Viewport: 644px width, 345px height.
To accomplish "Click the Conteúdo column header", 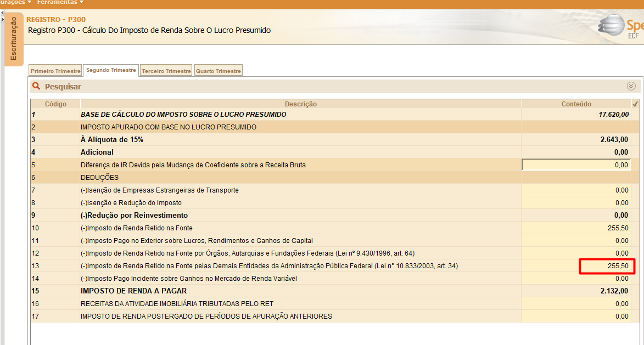I will coord(576,104).
